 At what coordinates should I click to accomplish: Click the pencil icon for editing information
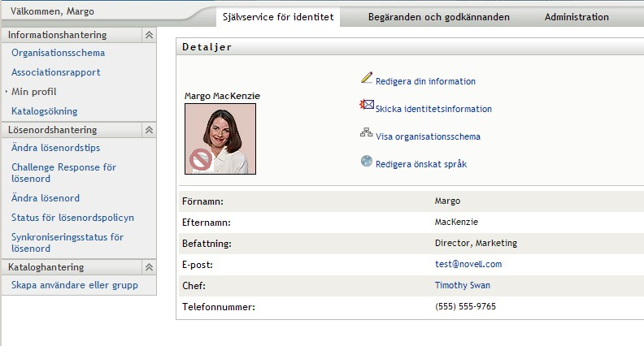point(367,78)
